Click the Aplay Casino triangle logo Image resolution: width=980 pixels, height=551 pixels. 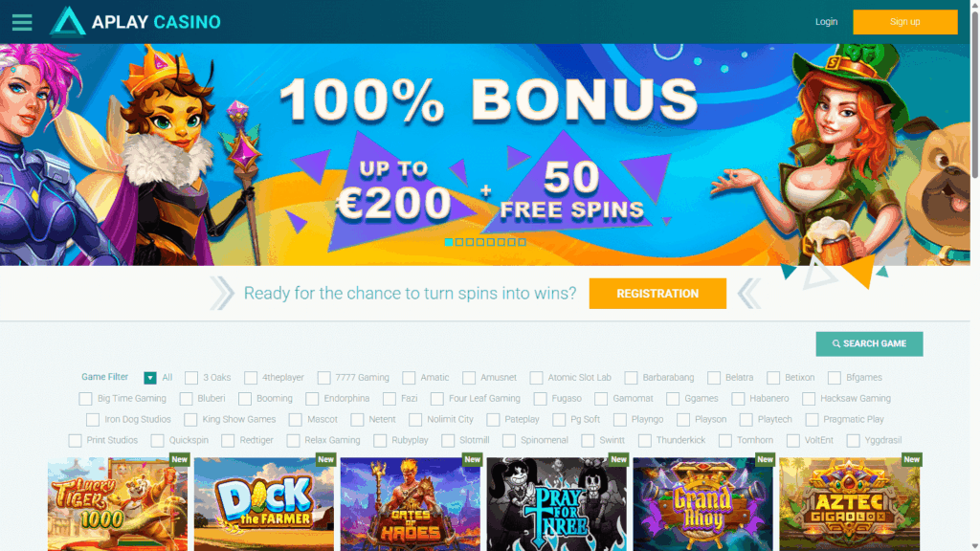click(x=68, y=22)
